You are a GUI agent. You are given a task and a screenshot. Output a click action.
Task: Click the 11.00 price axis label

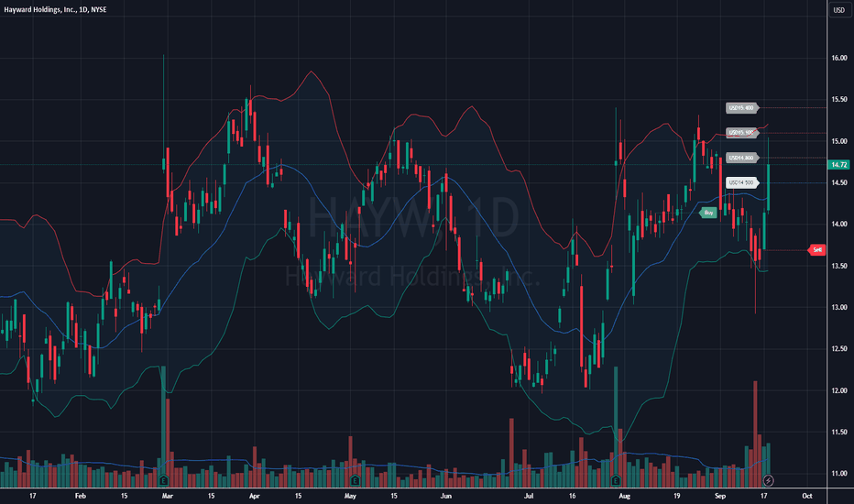[838, 474]
